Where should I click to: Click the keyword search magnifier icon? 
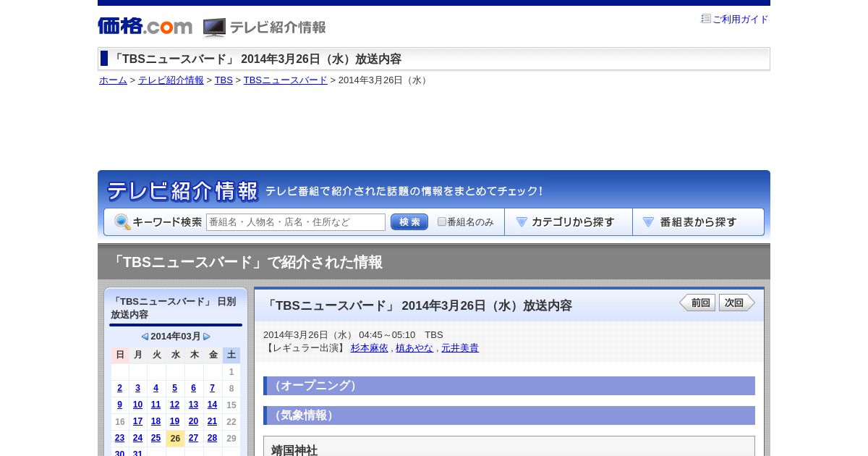[122, 222]
